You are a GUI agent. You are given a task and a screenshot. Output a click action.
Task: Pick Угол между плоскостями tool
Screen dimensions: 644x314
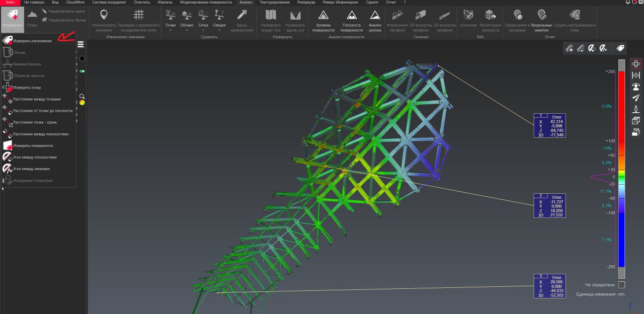click(34, 157)
